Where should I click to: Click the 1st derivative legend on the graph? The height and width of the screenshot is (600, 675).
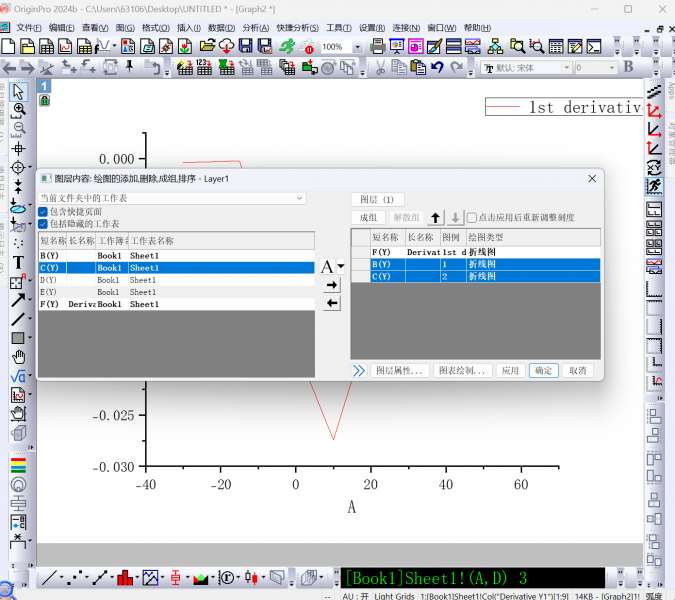point(564,107)
